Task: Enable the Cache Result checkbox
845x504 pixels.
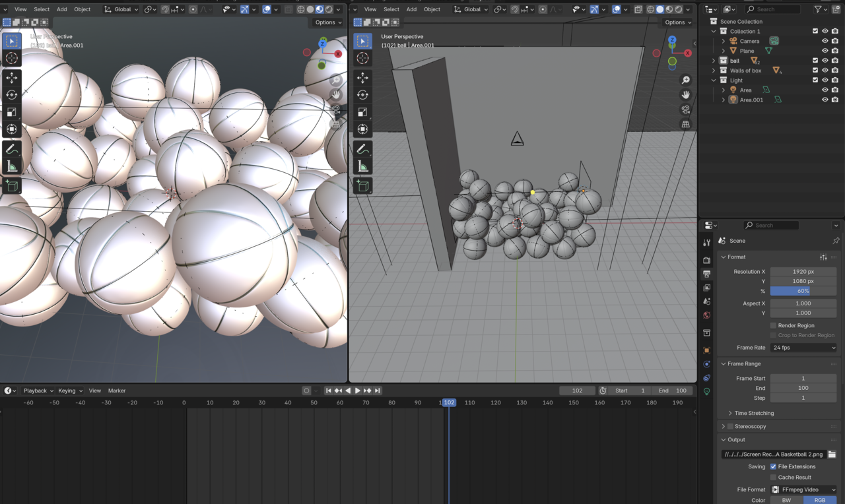Action: [x=773, y=477]
